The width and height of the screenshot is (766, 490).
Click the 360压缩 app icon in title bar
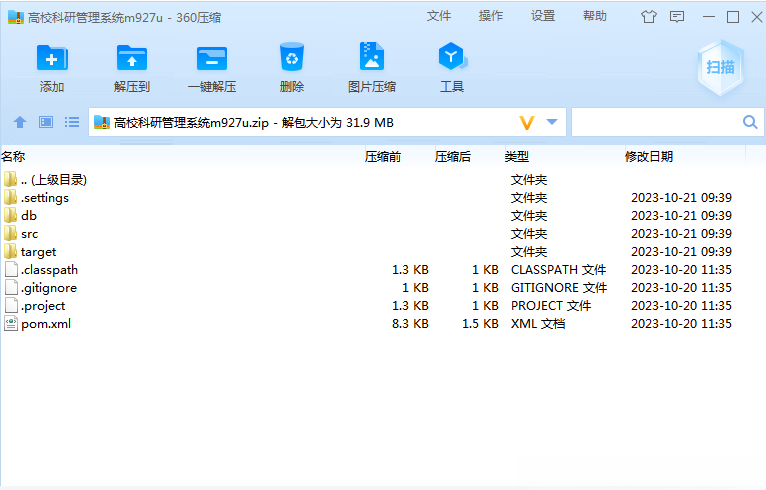click(x=16, y=18)
